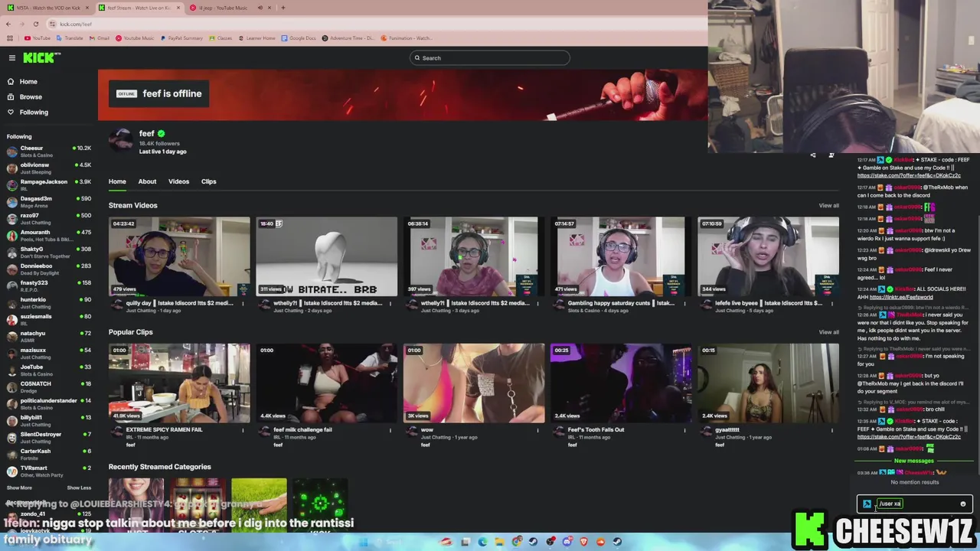980x551 pixels.
Task: Open options menu for 'quilly day' video
Action: pyautogui.click(x=243, y=303)
